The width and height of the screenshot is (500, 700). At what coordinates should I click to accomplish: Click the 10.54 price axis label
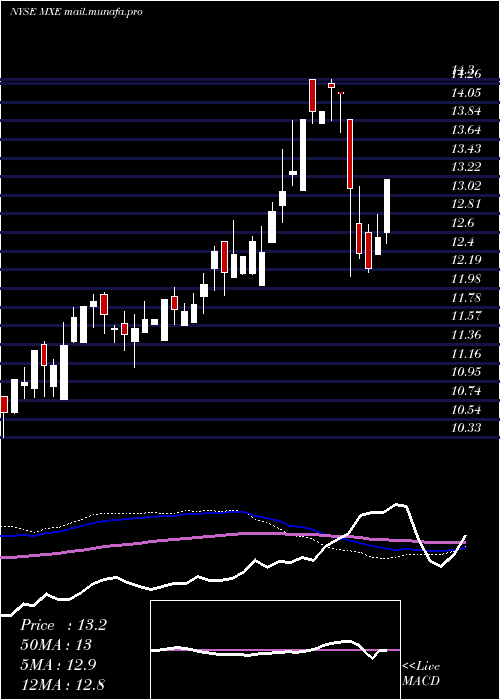[466, 409]
